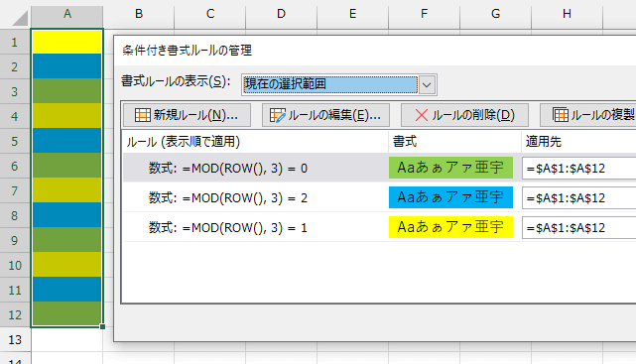Click blue cell A5
This screenshot has height=364, width=636.
pos(66,141)
